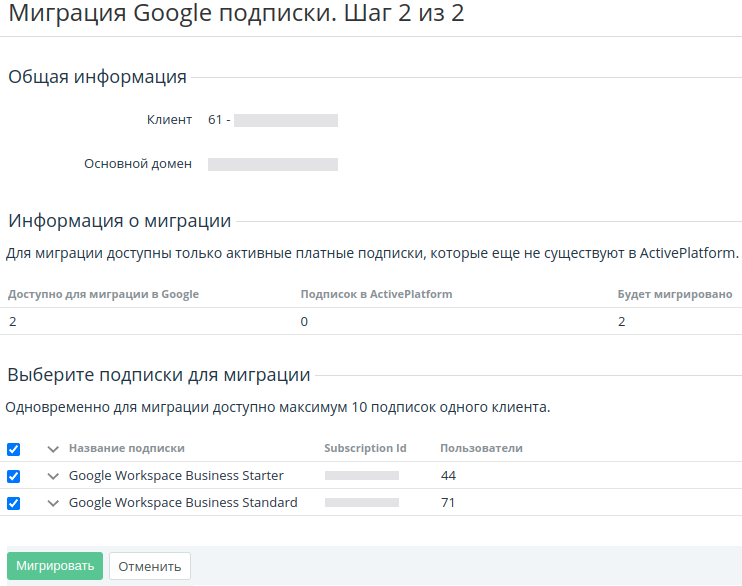Select the Google Workspace Business Standard name
The width and height of the screenshot is (742, 586).
click(x=183, y=502)
